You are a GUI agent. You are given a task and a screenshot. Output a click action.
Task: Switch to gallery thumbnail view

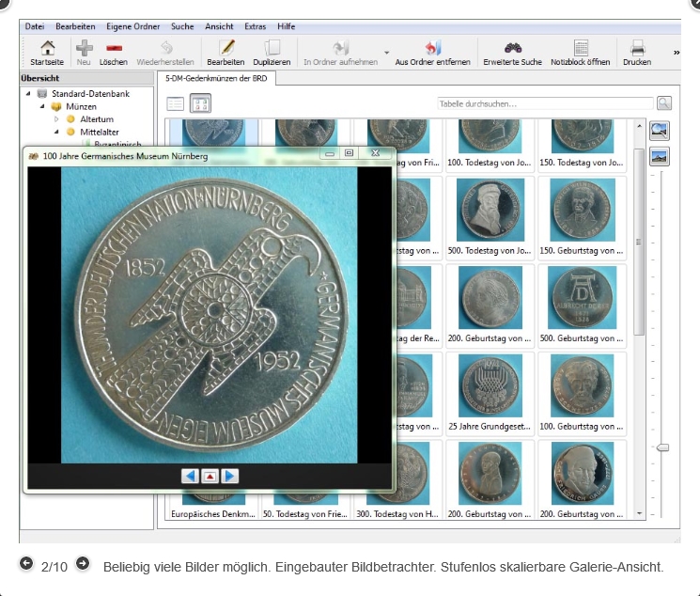point(201,103)
